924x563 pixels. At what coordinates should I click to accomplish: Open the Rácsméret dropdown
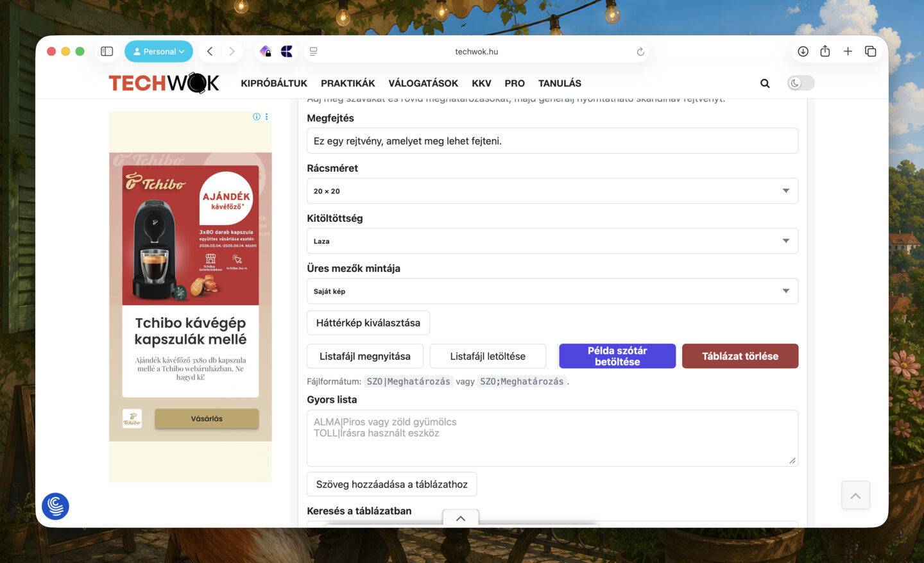552,191
